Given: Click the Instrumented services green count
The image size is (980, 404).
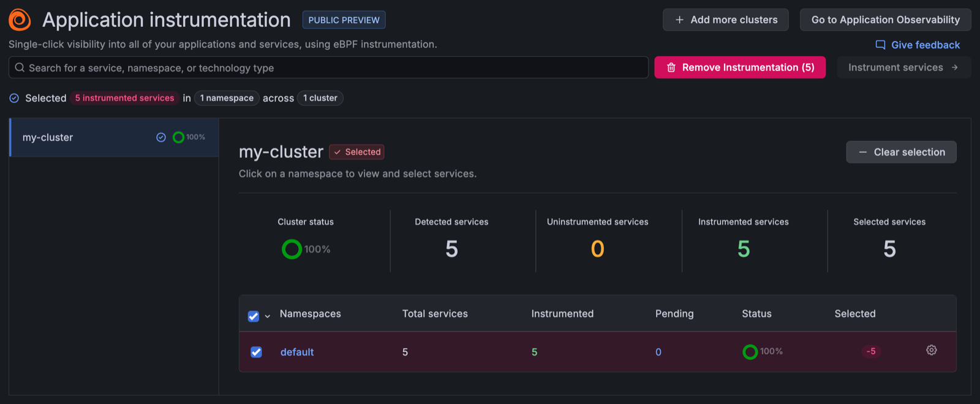Looking at the screenshot, I should click(x=744, y=249).
